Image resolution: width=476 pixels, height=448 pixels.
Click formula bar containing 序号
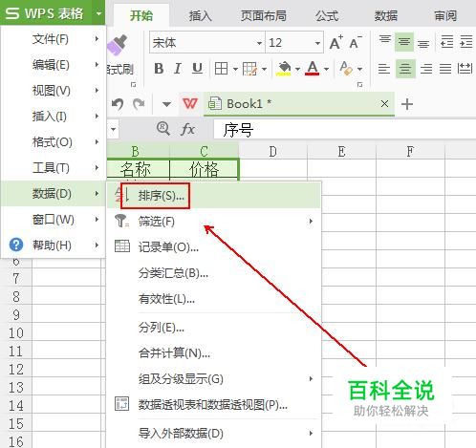point(345,129)
